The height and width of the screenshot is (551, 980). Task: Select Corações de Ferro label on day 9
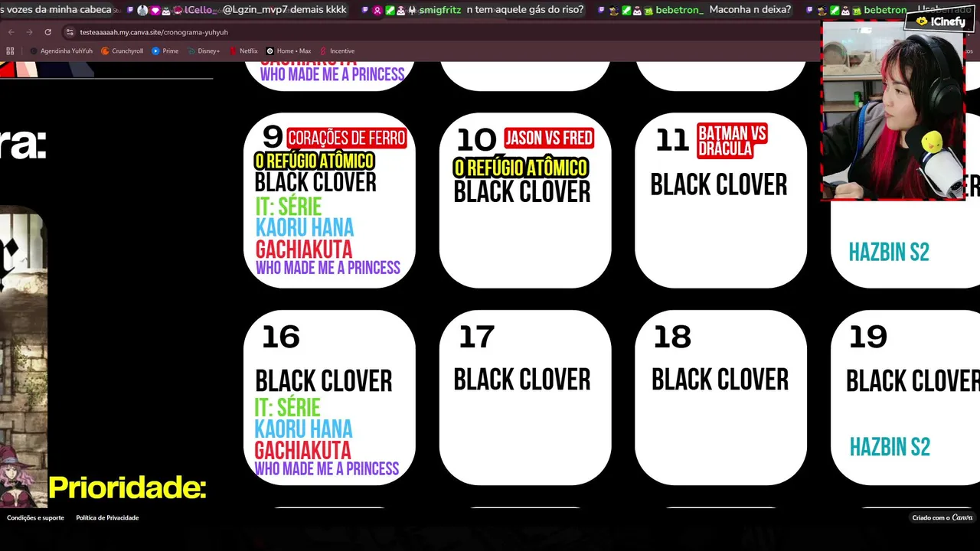pyautogui.click(x=347, y=139)
